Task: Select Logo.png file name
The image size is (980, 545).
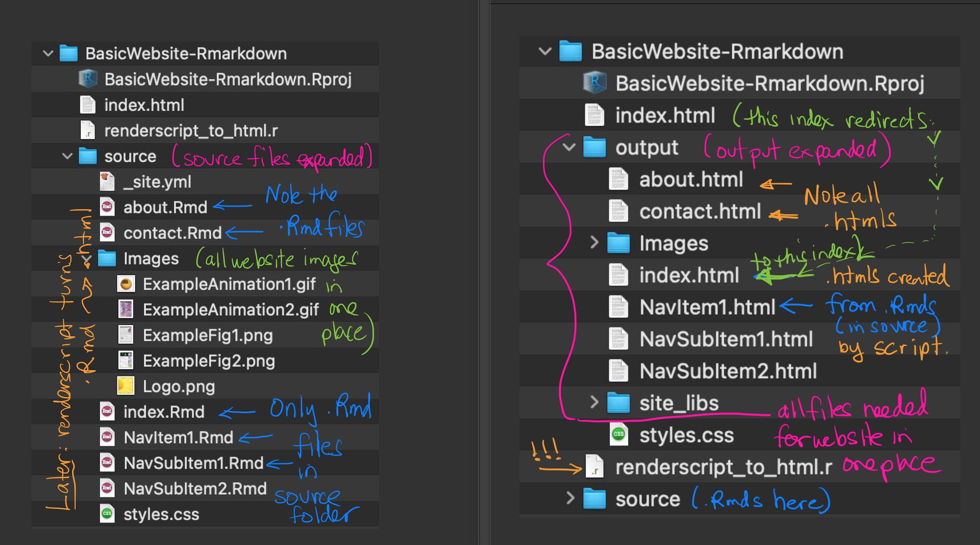Action: pos(179,387)
